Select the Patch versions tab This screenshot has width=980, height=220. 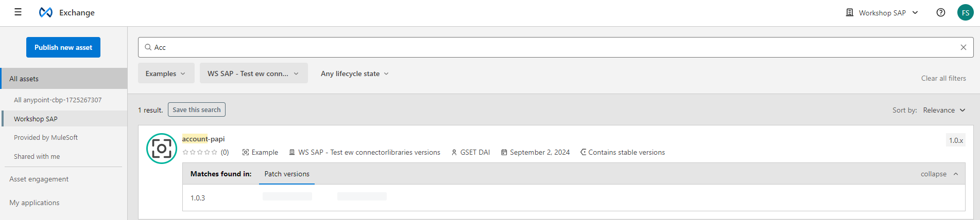(287, 174)
